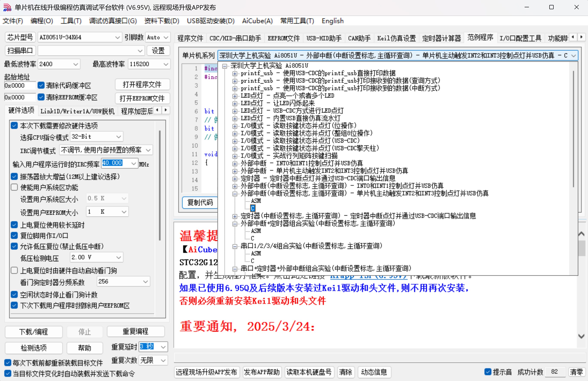The width and height of the screenshot is (588, 381).
Task: Toggle 清除EEPROM缓冲区 checkbox
Action: point(41,97)
